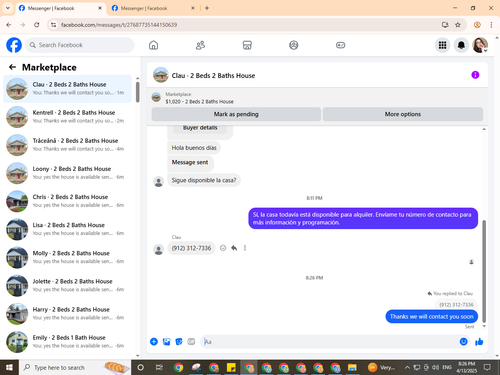This screenshot has width=500, height=375.
Task: Open Task View on the taskbar
Action: coord(159,367)
